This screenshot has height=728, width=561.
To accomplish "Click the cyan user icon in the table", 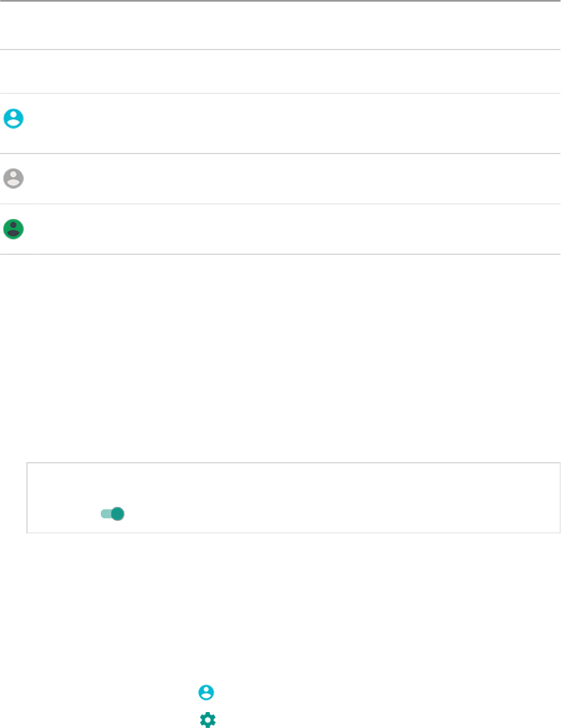I will pos(14,119).
